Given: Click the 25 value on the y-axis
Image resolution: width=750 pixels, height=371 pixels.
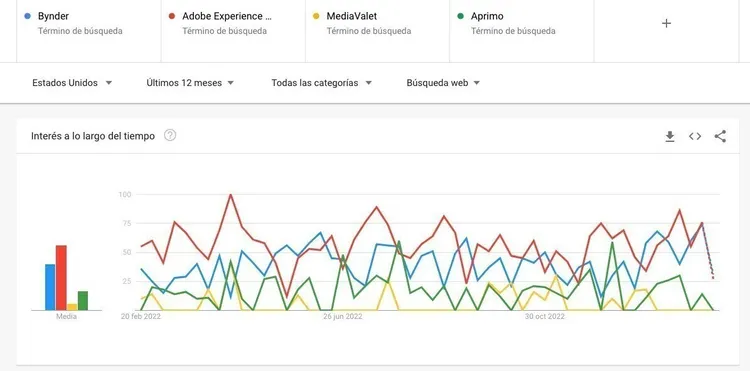Looking at the screenshot, I should (126, 281).
